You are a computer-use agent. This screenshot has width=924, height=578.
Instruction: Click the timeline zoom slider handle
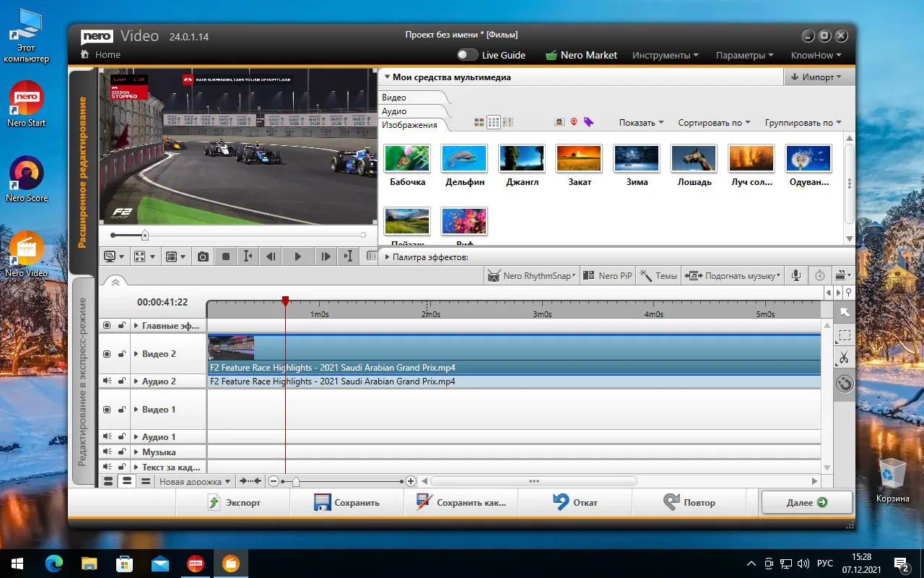pos(295,481)
